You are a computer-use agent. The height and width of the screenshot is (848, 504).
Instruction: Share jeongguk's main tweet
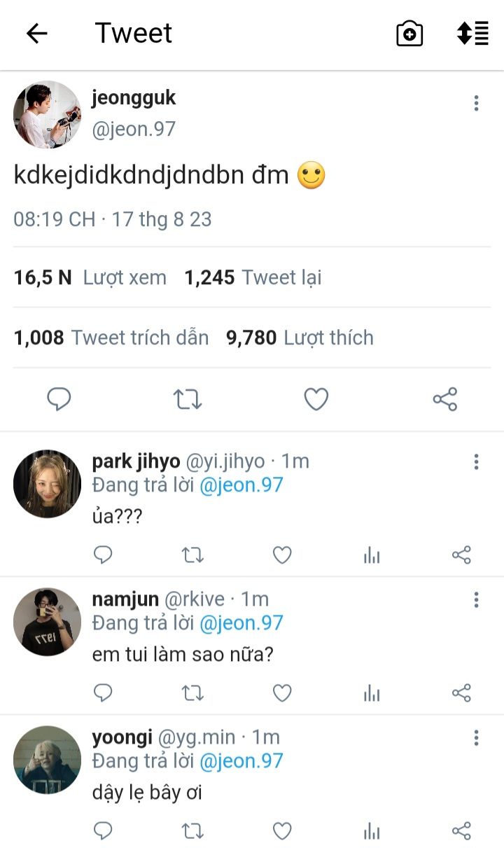[x=445, y=399]
